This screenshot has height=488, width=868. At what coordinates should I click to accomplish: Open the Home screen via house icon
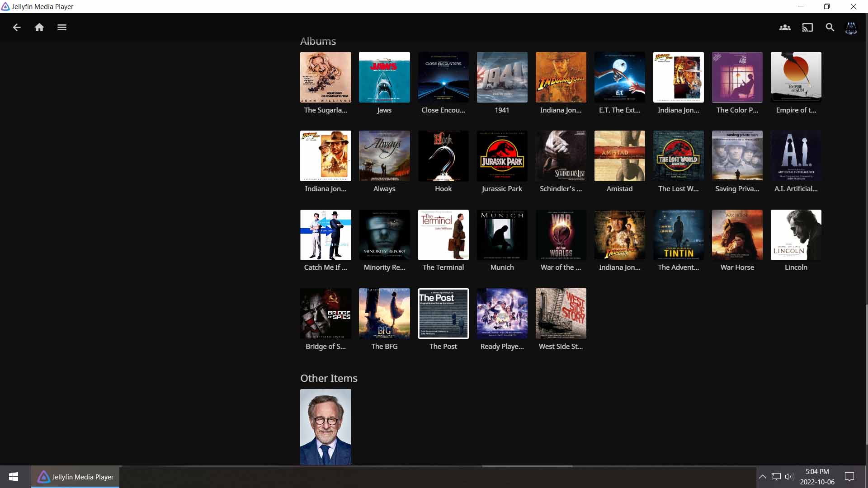pos(39,28)
